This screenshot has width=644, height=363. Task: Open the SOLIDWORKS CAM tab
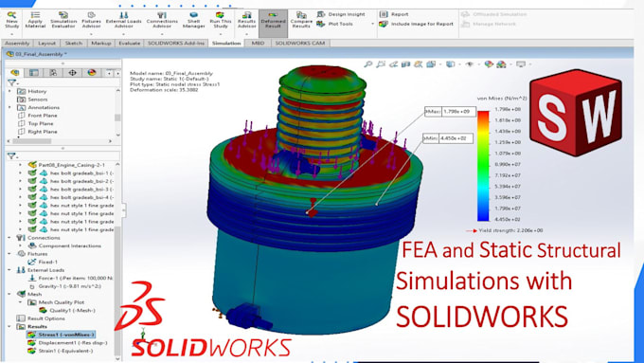point(300,43)
